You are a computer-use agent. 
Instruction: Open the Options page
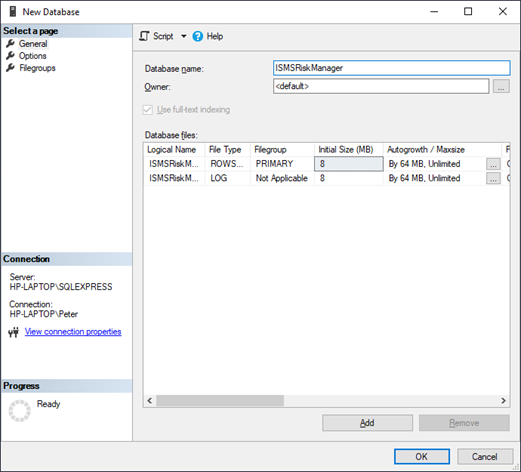coord(32,56)
